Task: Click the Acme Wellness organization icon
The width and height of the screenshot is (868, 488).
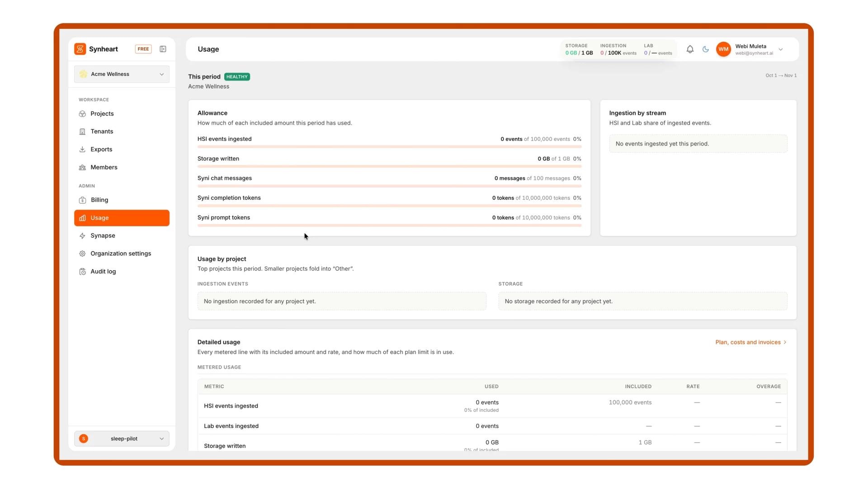Action: (x=83, y=74)
